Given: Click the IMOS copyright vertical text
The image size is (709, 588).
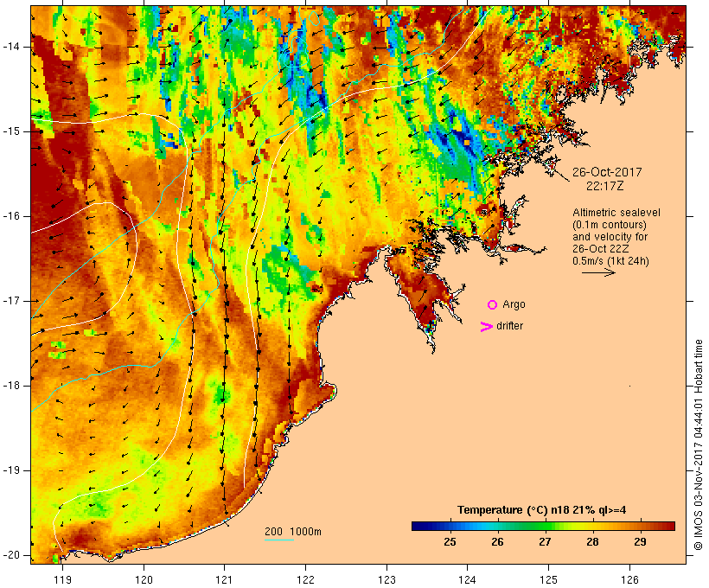Looking at the screenshot, I should pos(699,445).
